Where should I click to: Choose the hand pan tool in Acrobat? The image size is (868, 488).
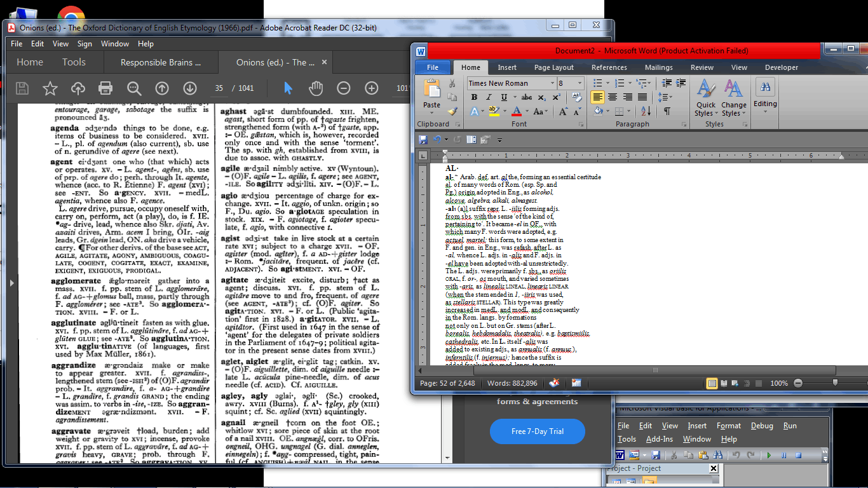click(x=316, y=88)
